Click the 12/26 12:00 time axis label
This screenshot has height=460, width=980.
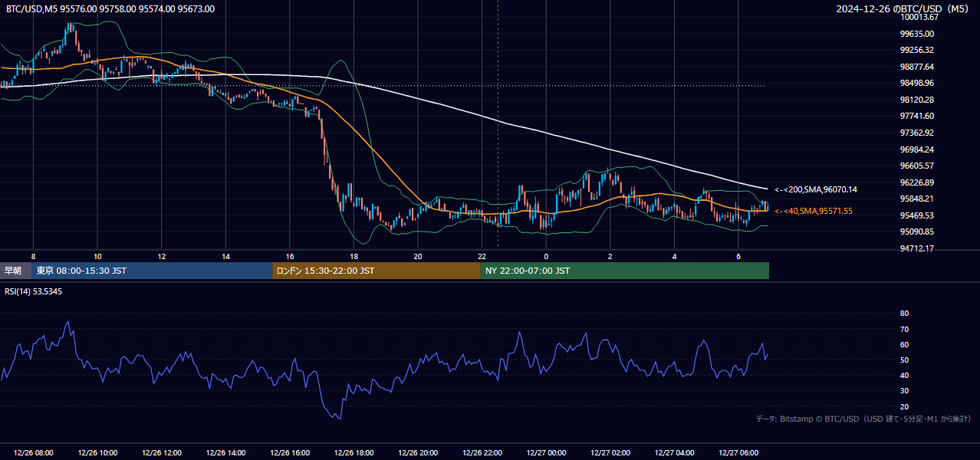coord(162,453)
